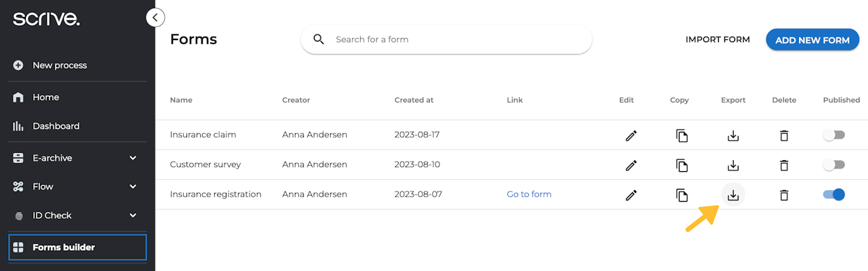This screenshot has height=271, width=868.
Task: Click the search magnifier icon
Action: [319, 39]
